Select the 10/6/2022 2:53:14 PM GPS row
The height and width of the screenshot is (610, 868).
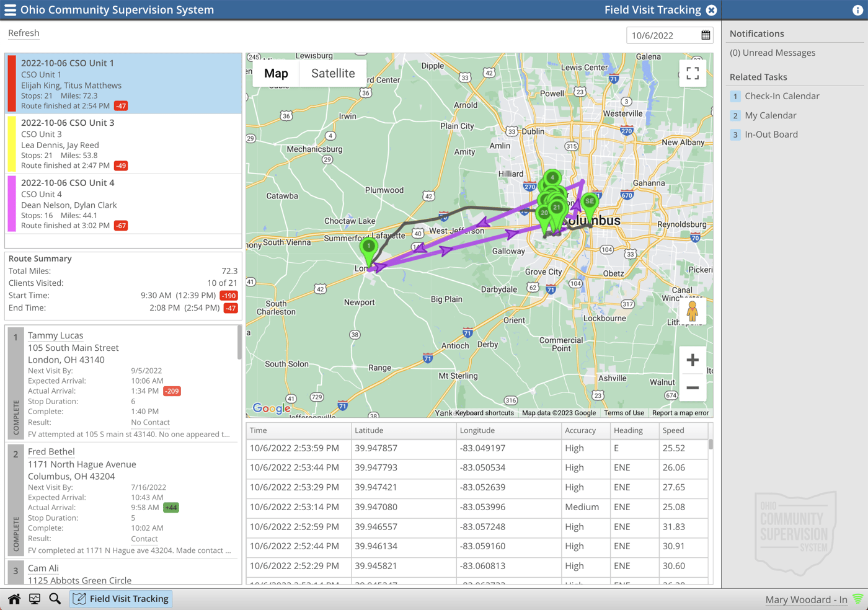tap(477, 507)
